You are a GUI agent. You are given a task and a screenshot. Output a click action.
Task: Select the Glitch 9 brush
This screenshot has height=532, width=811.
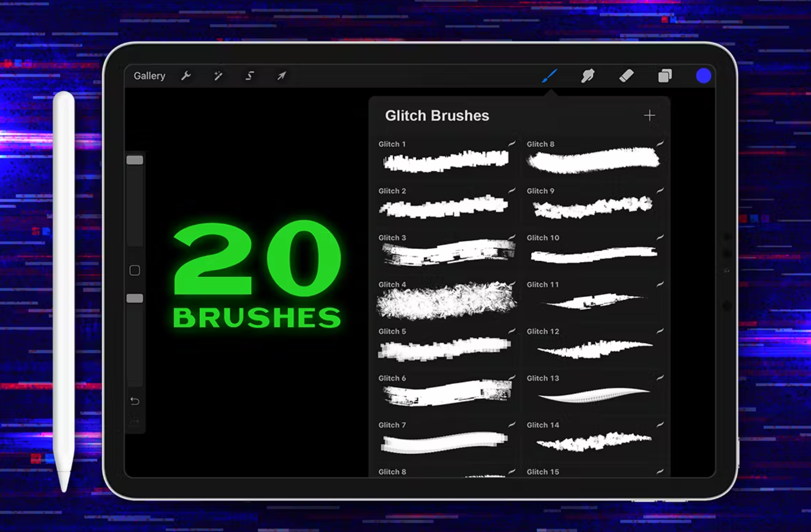595,204
